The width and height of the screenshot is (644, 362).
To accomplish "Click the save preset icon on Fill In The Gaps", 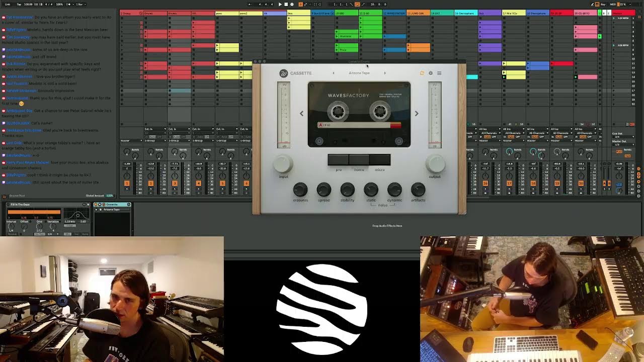I will pos(89,204).
